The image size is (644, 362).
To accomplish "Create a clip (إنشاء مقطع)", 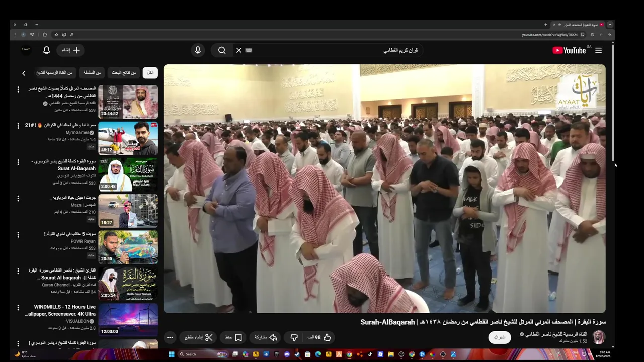I will [199, 337].
